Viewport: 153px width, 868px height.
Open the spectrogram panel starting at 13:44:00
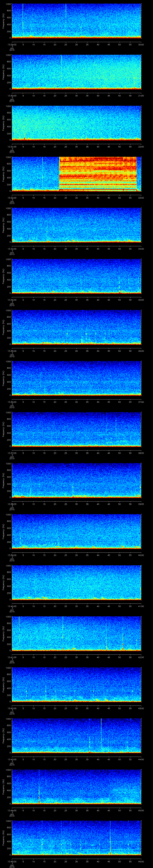click(x=76, y=787)
